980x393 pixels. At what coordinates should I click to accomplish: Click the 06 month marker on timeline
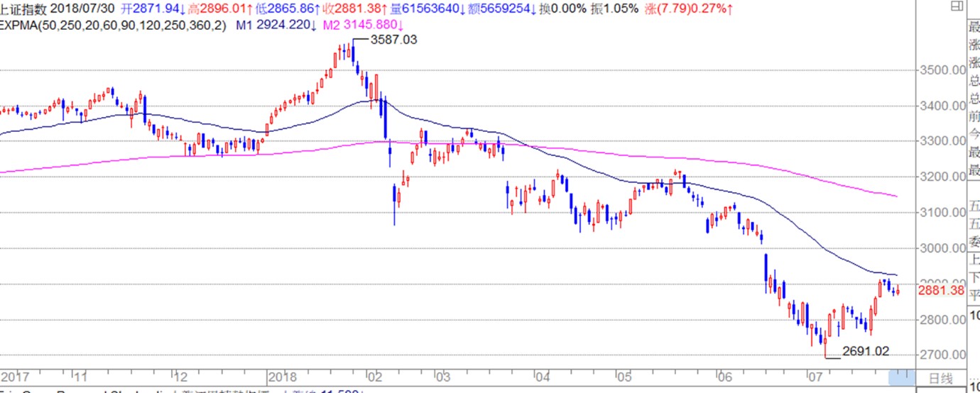pyautogui.click(x=724, y=377)
